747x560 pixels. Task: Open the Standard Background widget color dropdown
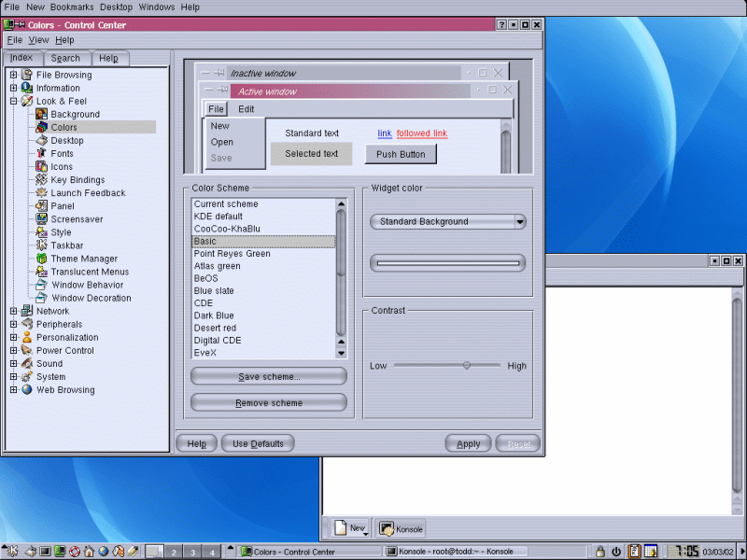(448, 221)
